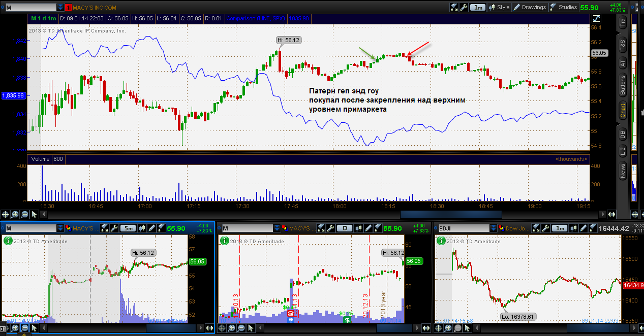The width and height of the screenshot is (644, 336).
Task: Zoom in on the daily chart
Action: pos(232,328)
